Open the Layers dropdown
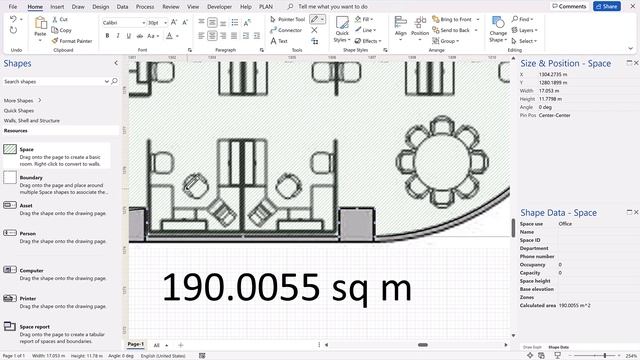This screenshot has width=640, height=360. point(525,30)
